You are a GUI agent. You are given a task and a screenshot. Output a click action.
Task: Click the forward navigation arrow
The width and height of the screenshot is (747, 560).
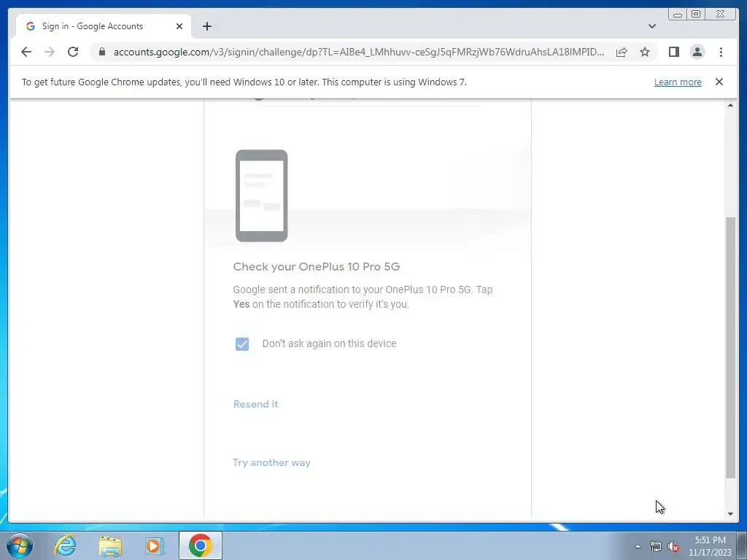pos(50,52)
